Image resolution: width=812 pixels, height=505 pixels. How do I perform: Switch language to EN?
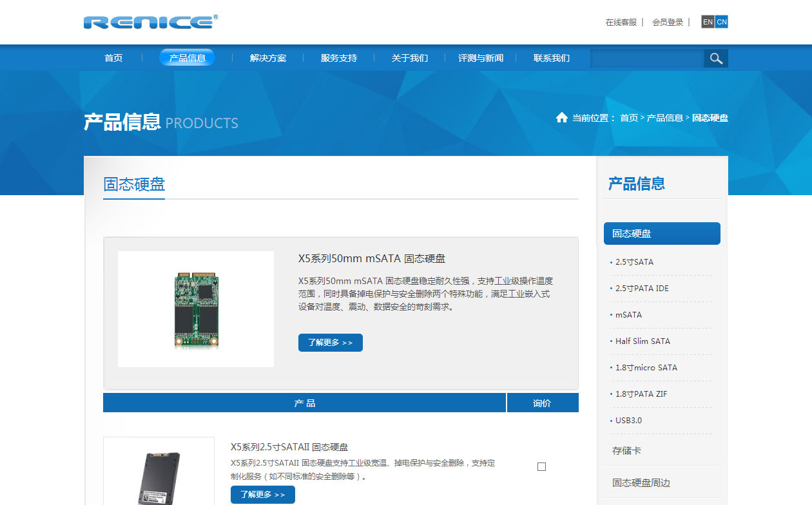coord(708,22)
